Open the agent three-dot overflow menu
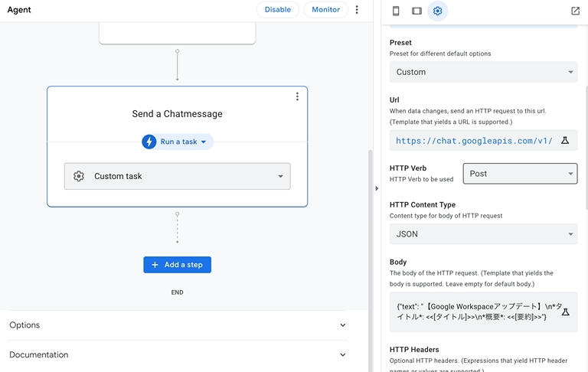This screenshot has height=372, width=588. [x=357, y=10]
